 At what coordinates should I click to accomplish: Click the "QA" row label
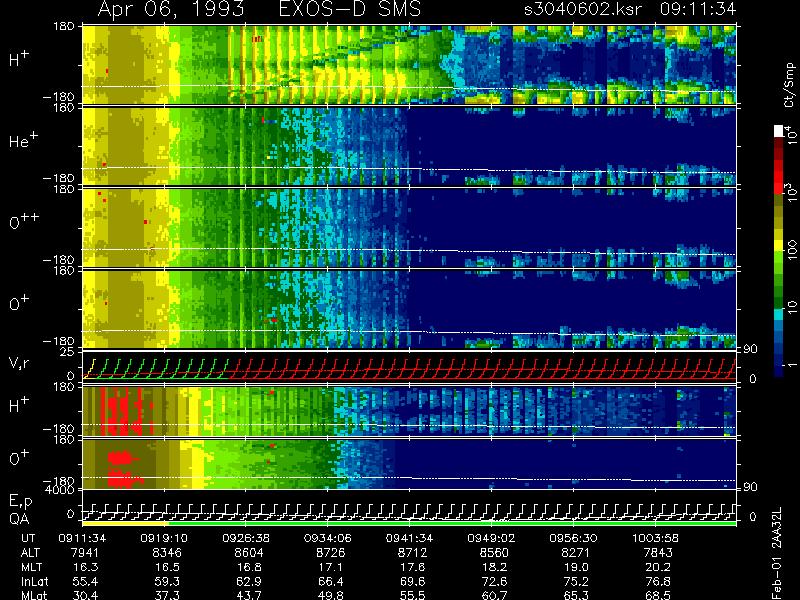pos(18,519)
